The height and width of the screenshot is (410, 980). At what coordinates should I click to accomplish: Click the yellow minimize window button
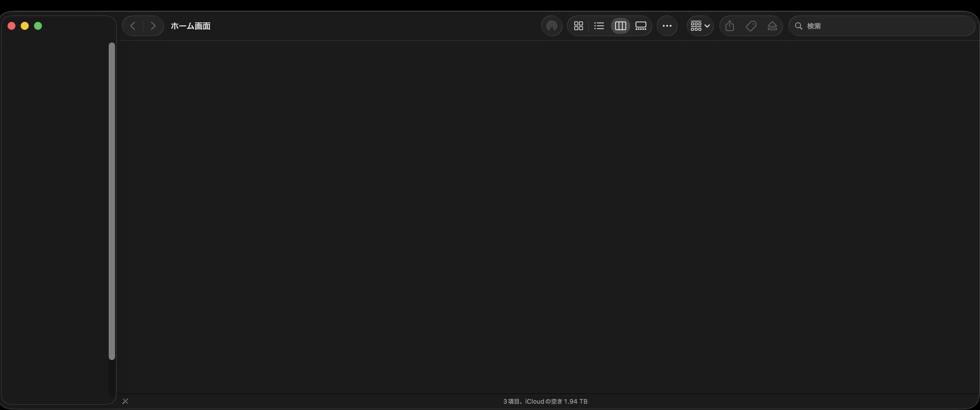(25, 26)
